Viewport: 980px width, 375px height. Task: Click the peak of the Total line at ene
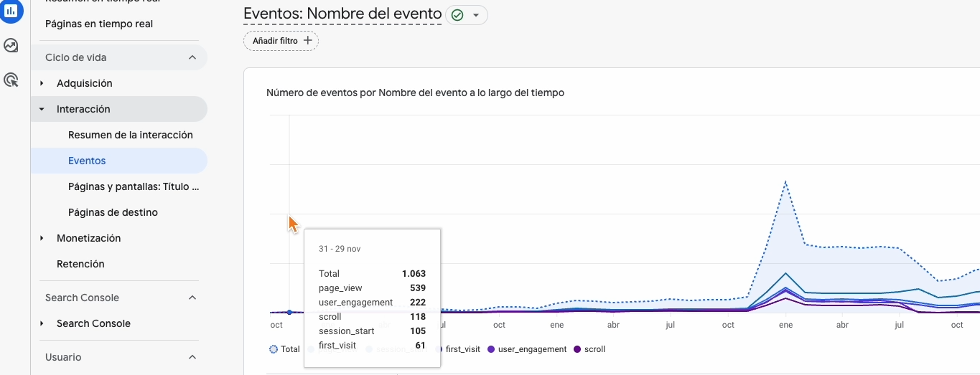786,181
